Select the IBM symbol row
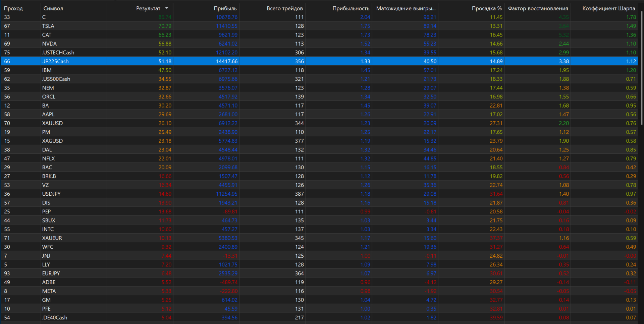Viewport: 644px width, 324px height. point(319,70)
